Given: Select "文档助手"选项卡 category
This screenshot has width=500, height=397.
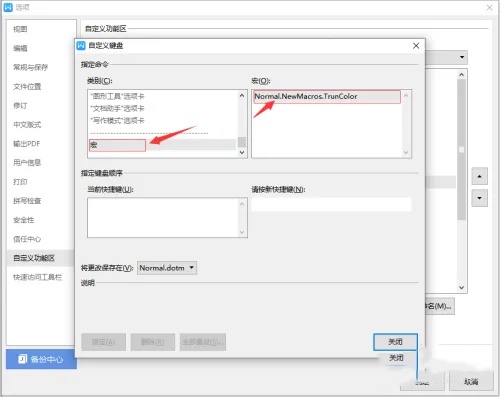Looking at the screenshot, I should coord(117,108).
